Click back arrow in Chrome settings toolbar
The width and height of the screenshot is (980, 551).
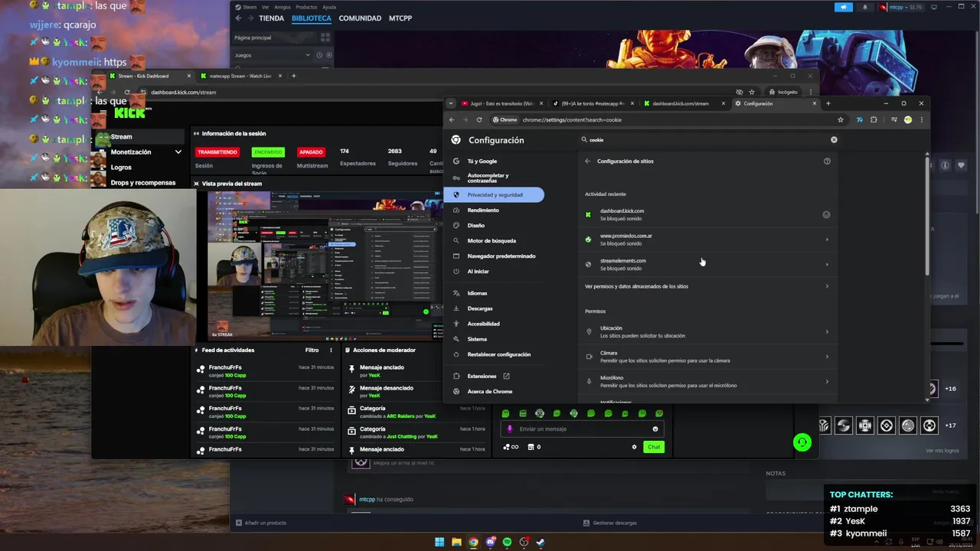[452, 120]
